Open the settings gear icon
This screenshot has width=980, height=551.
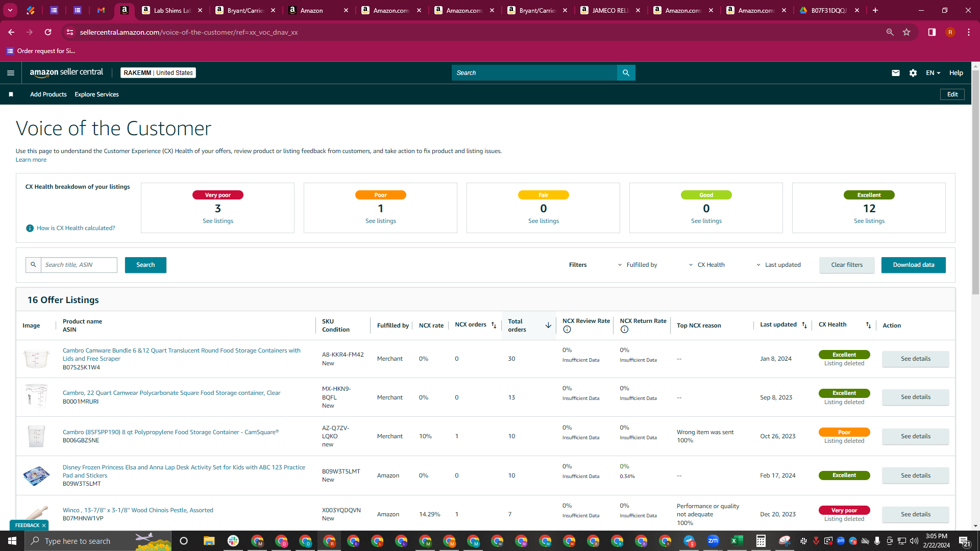coord(913,73)
